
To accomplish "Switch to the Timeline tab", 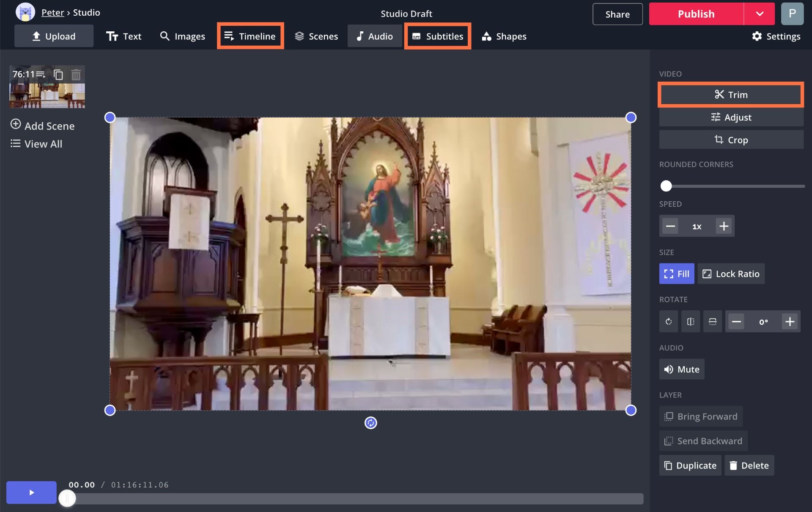I will click(250, 36).
